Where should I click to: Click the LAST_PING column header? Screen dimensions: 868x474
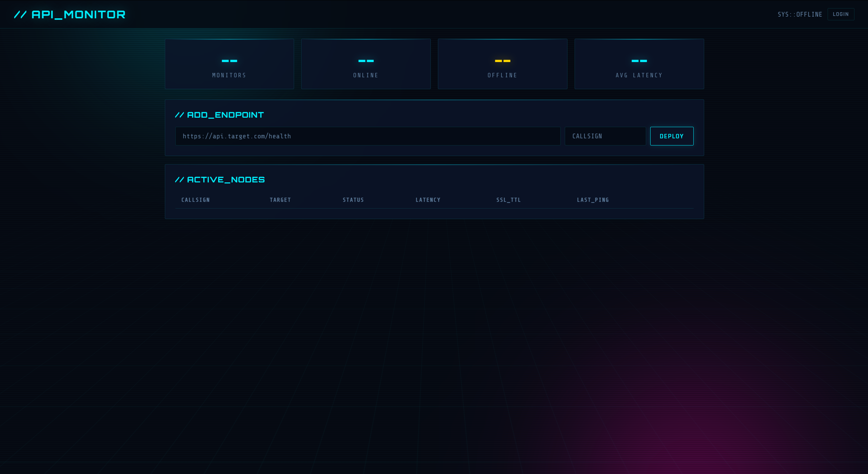[593, 200]
